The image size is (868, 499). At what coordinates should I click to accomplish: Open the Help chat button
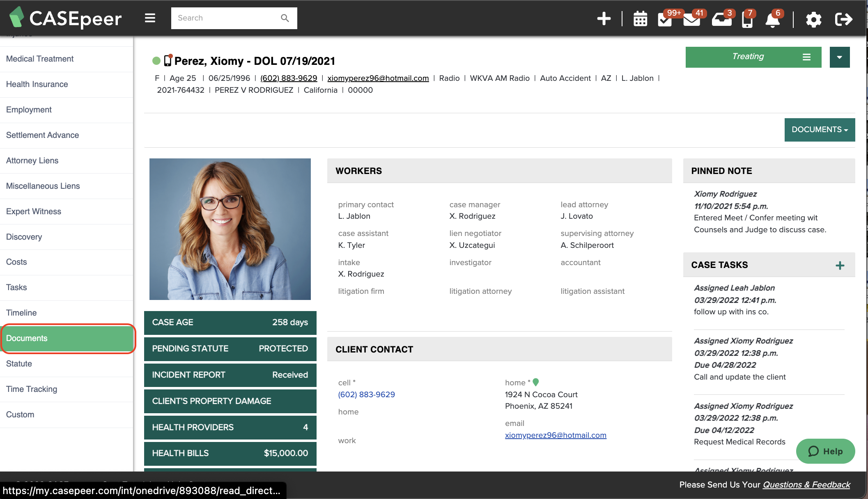[825, 451]
